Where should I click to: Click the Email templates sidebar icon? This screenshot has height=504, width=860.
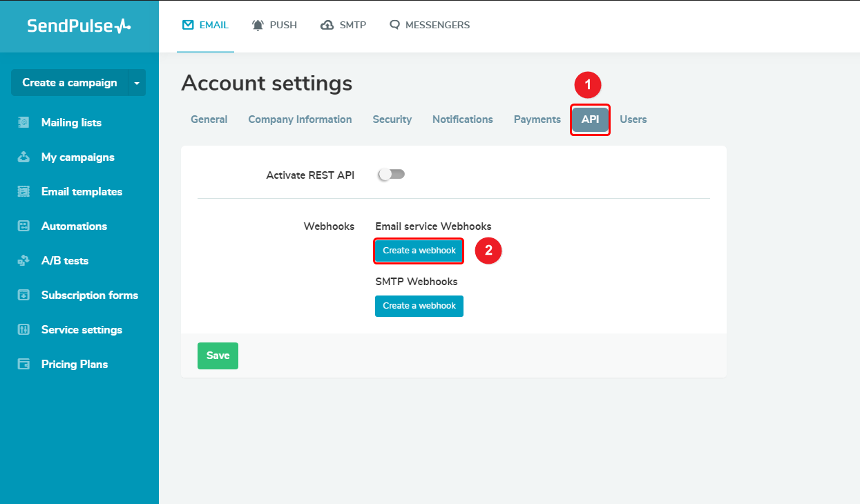[23, 192]
